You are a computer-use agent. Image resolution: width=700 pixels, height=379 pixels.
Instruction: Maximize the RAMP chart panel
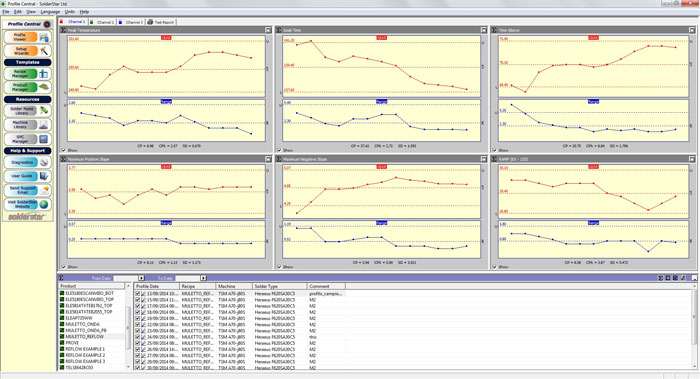tap(692, 159)
